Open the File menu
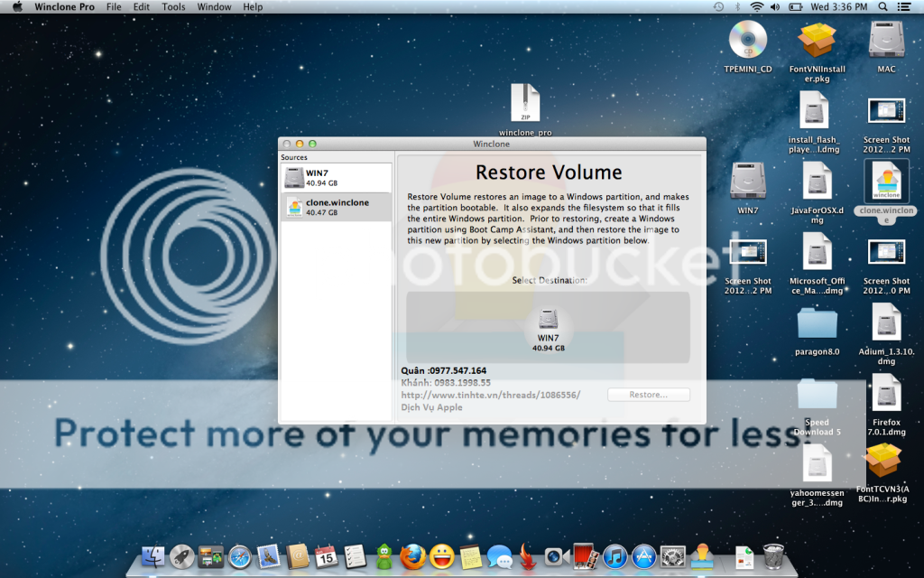 [x=114, y=7]
